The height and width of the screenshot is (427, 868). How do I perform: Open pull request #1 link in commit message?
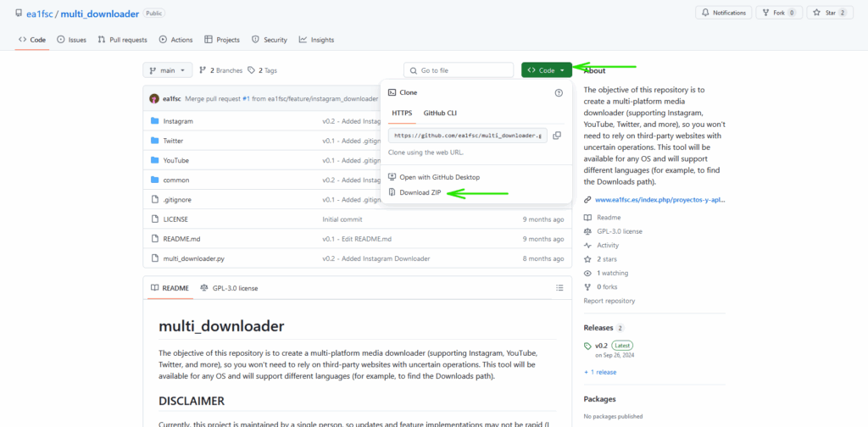point(246,98)
